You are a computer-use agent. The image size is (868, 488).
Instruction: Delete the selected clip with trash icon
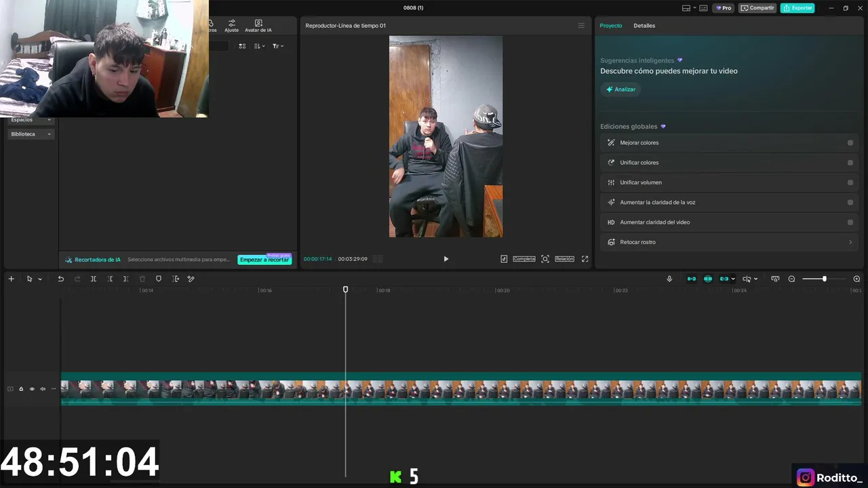pyautogui.click(x=142, y=279)
